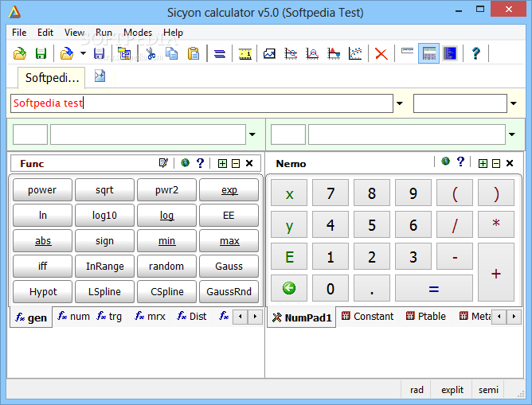Click the numpad plus button
The height and width of the screenshot is (405, 532).
(x=496, y=272)
